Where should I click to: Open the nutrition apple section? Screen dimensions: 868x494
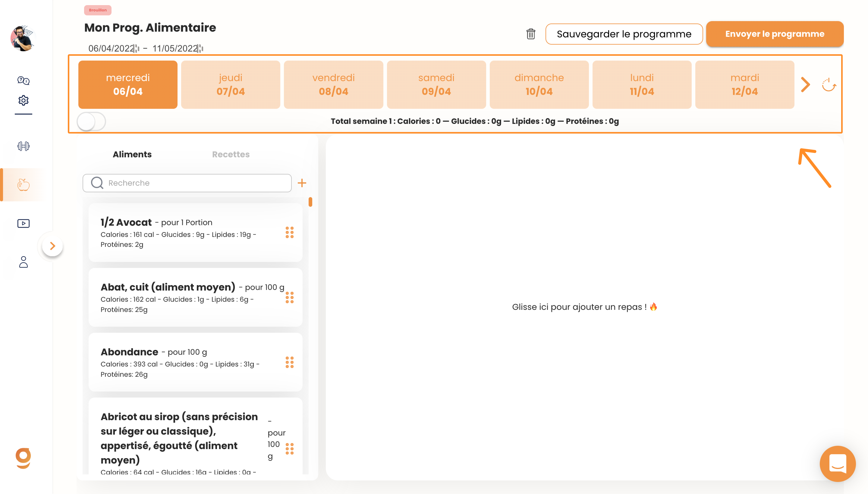click(x=23, y=185)
